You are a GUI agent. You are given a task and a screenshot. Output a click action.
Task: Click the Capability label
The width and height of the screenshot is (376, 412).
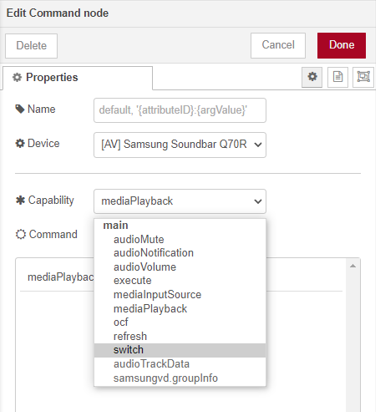[x=45, y=200]
